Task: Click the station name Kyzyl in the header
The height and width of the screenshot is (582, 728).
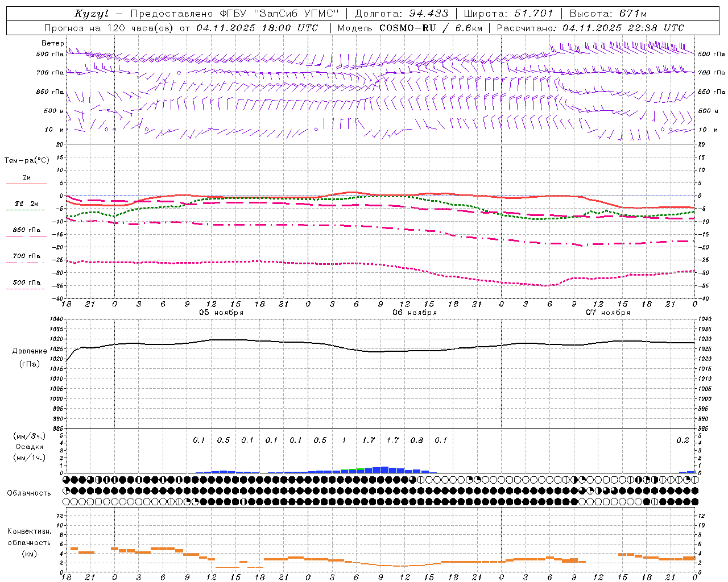Action: pyautogui.click(x=92, y=14)
